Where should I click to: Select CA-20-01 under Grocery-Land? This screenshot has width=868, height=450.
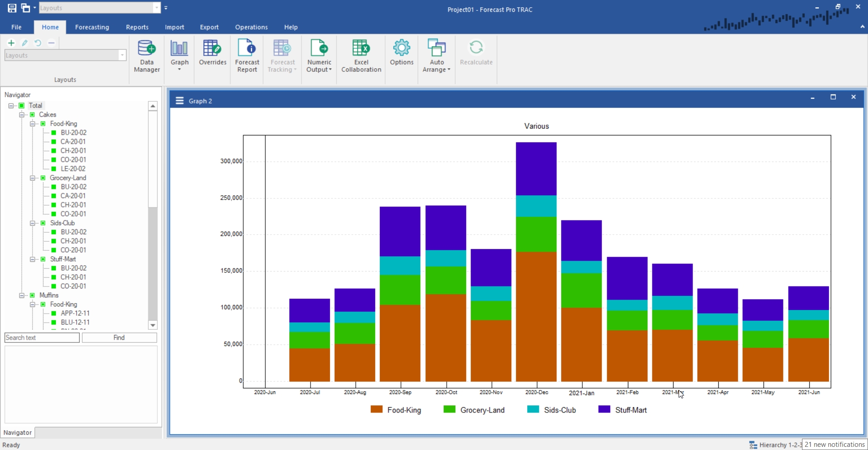click(x=73, y=196)
